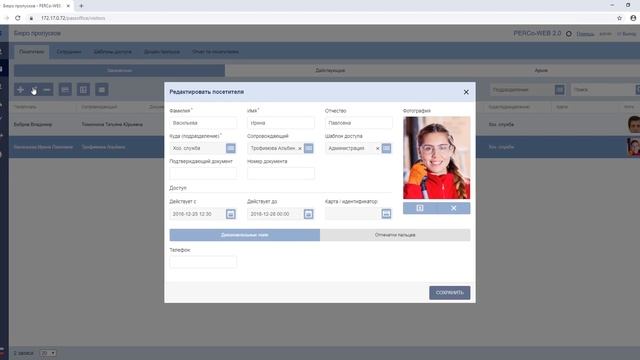Image resolution: width=640 pixels, height=360 pixels.
Task: Click card reader icon in Карта / идентификатор
Action: (x=386, y=214)
